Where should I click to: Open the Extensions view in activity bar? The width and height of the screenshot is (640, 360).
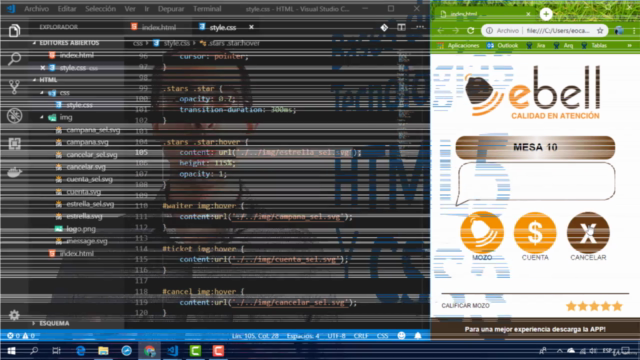14,143
